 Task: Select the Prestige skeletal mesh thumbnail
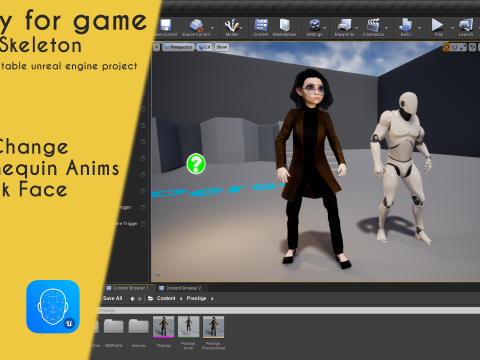(163, 327)
